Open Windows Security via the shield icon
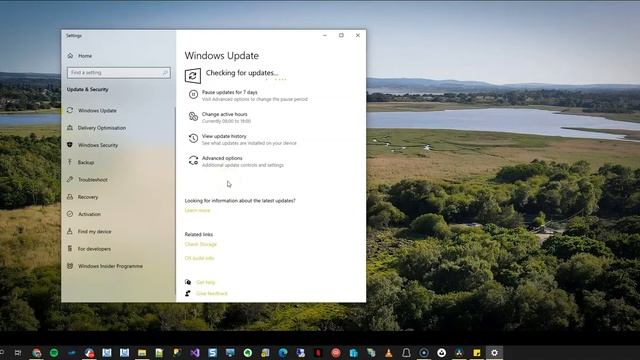The width and height of the screenshot is (640, 360). pos(70,145)
